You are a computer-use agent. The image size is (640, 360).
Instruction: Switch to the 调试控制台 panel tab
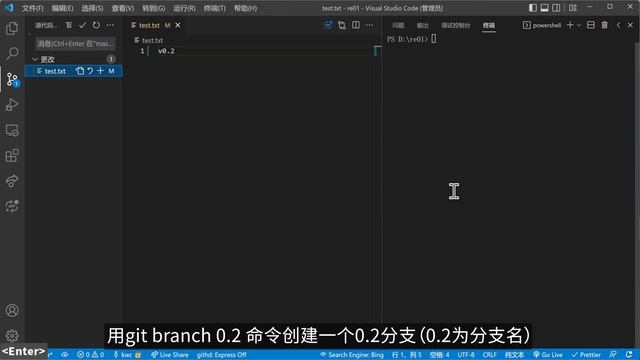(x=456, y=25)
